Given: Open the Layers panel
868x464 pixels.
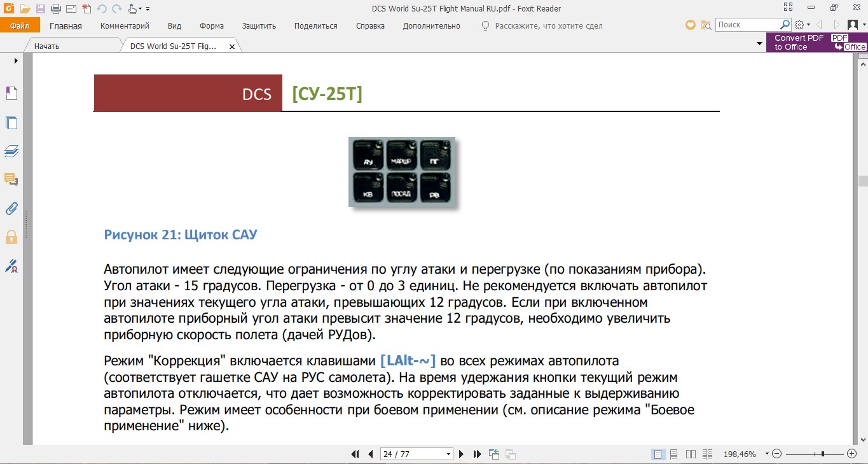Looking at the screenshot, I should point(11,151).
